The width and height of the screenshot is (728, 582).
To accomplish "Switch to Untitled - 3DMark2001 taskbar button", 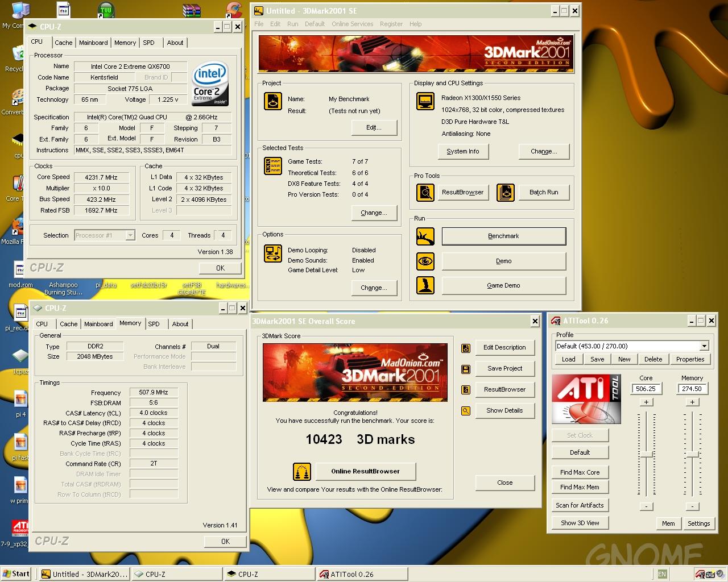I will click(85, 574).
